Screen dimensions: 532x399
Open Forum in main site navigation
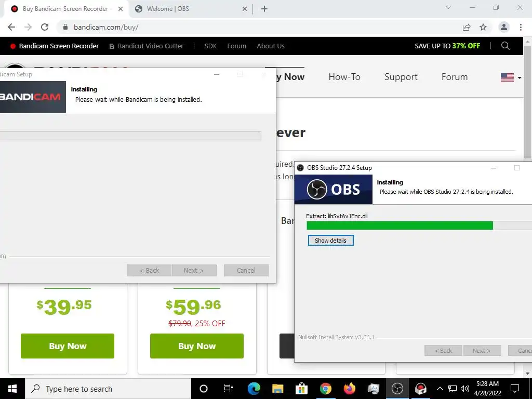[x=454, y=77]
